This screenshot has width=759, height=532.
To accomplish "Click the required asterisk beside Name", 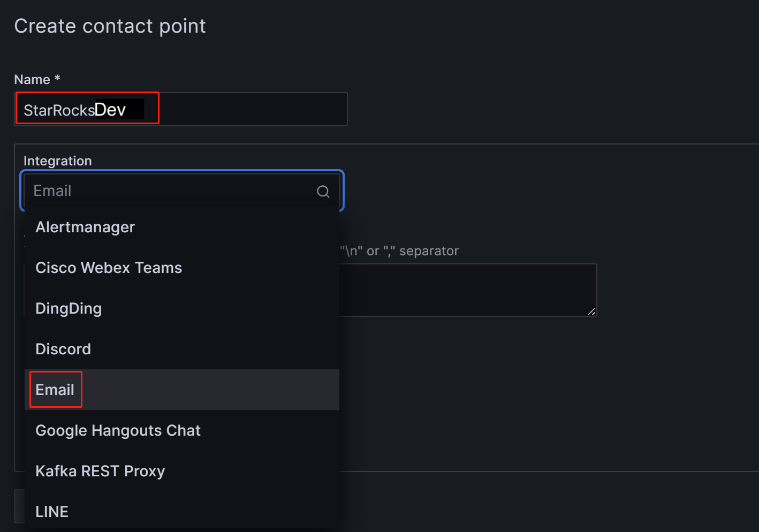I will [57, 79].
